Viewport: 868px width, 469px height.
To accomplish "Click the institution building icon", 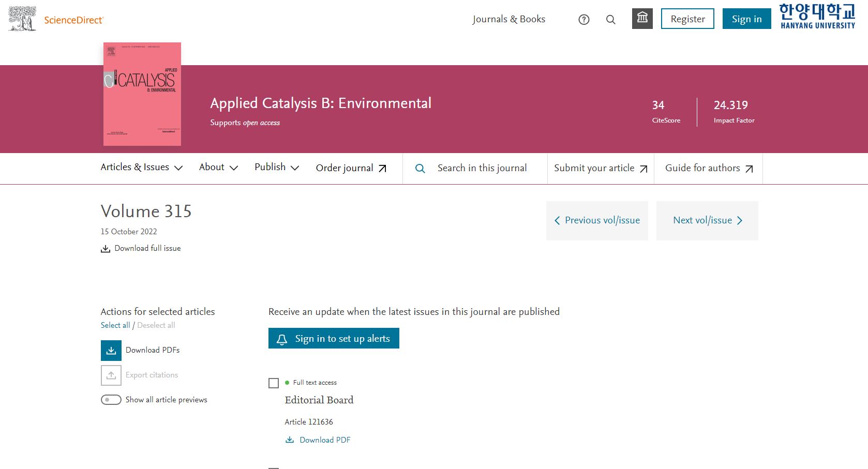I will click(642, 19).
